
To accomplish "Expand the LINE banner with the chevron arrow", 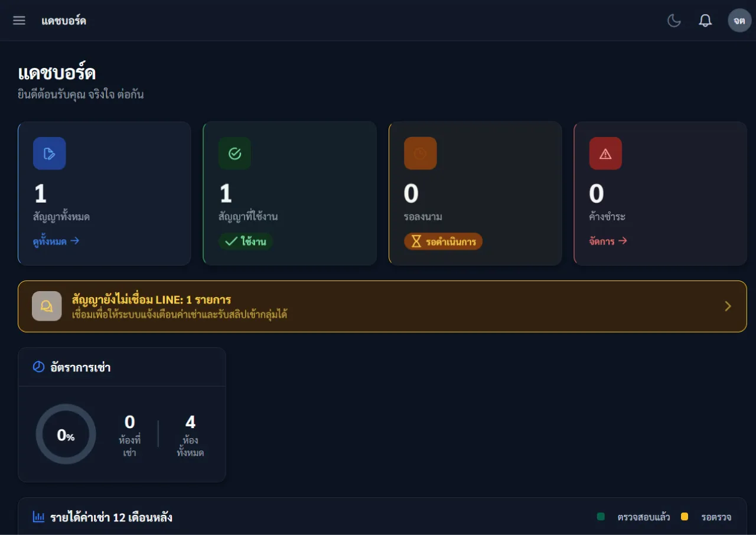I will pos(728,306).
